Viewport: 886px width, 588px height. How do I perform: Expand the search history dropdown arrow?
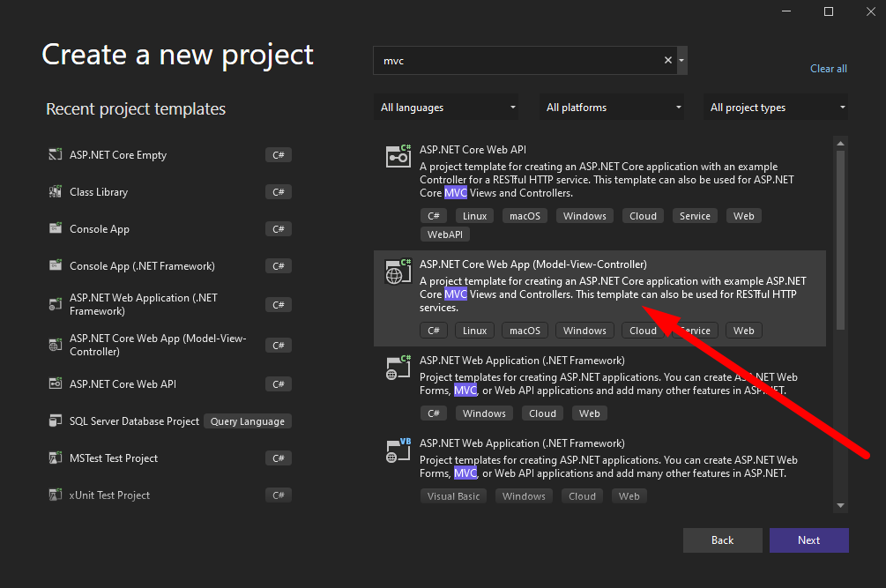pos(681,61)
